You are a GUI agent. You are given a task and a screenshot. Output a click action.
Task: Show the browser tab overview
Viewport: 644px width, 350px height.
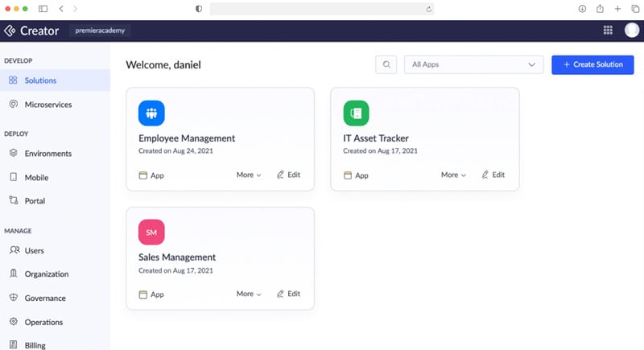635,9
